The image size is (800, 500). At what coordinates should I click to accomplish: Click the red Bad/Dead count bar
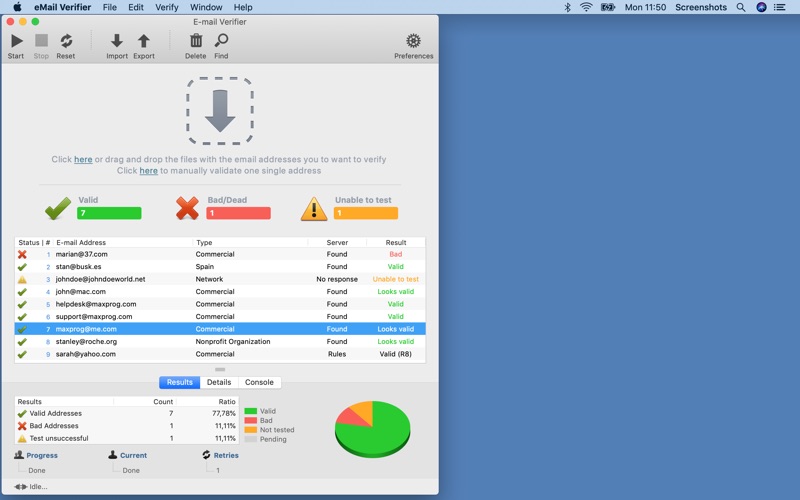(238, 213)
